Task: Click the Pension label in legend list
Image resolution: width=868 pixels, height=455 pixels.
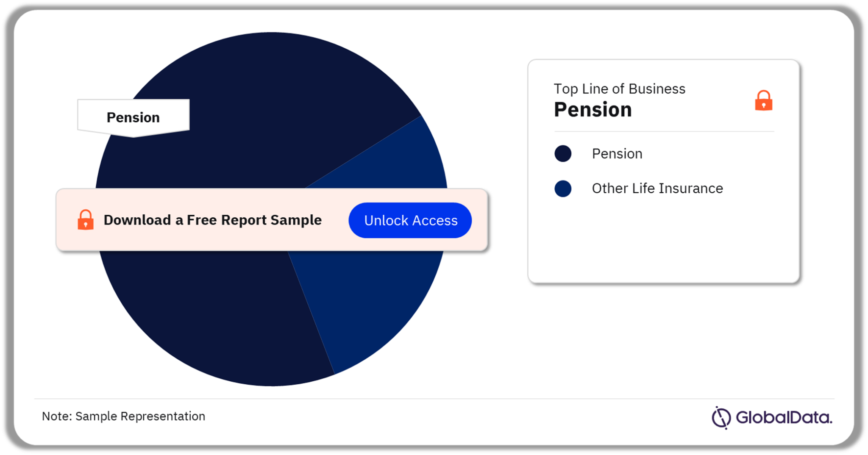Action: click(x=617, y=154)
